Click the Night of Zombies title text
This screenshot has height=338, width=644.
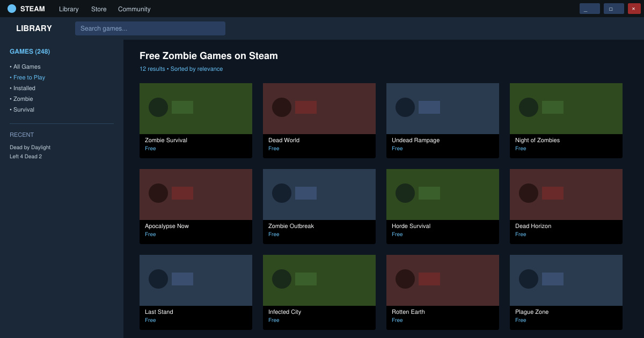(537, 140)
